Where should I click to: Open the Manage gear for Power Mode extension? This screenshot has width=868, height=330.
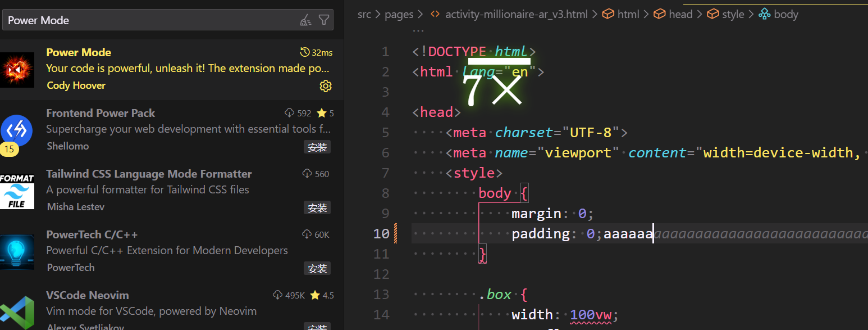[x=326, y=86]
